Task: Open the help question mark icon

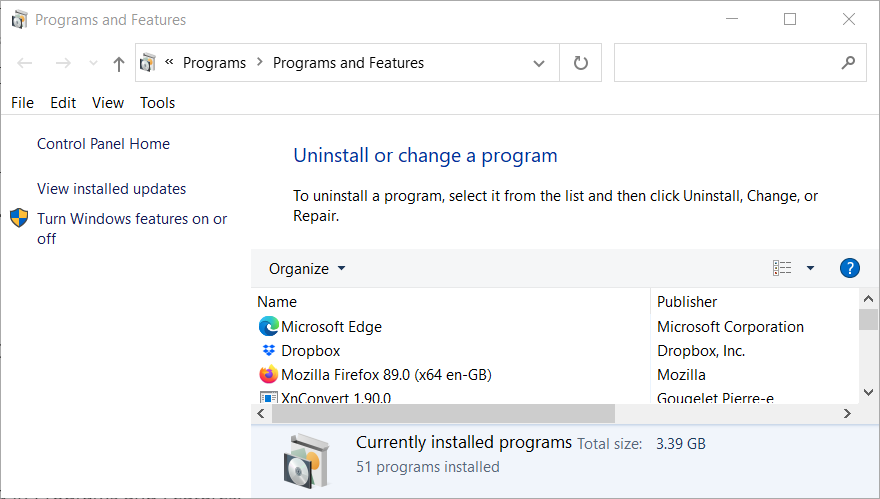Action: [x=850, y=268]
